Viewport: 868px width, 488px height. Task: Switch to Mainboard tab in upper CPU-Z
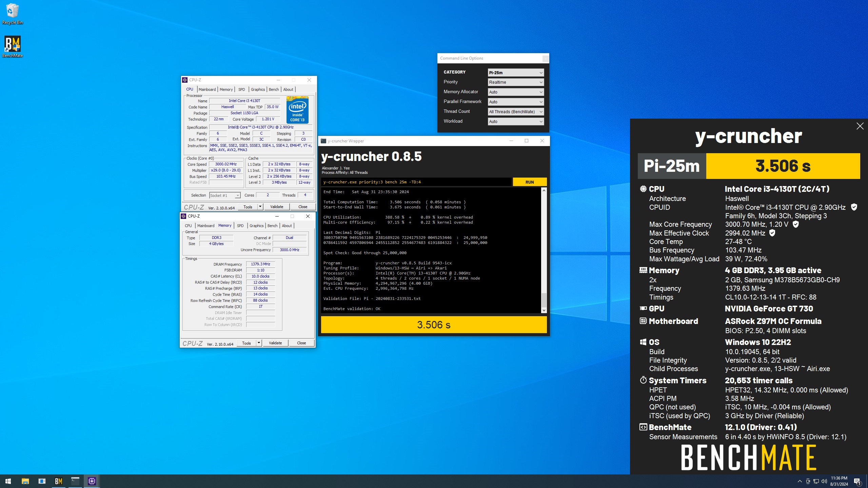[x=207, y=89]
